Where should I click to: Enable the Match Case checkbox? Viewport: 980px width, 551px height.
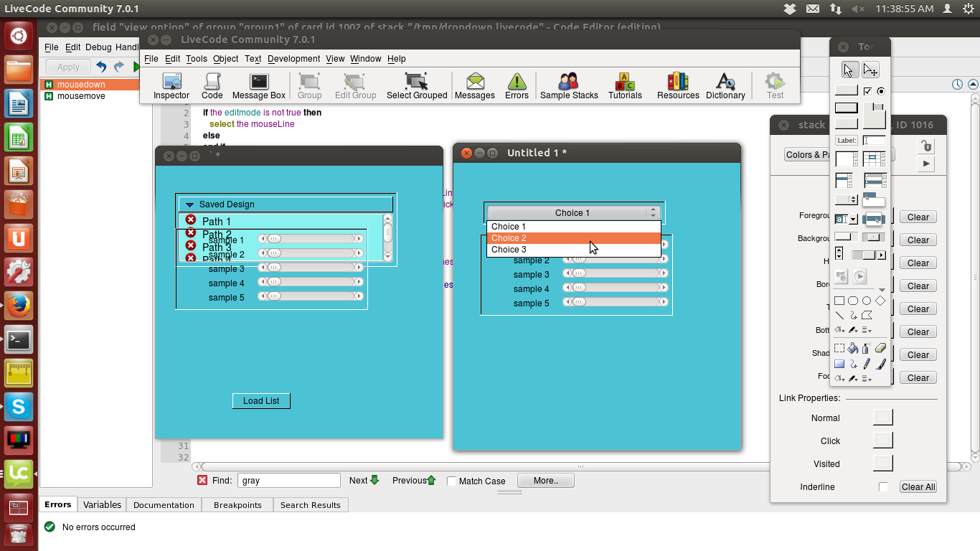click(452, 481)
